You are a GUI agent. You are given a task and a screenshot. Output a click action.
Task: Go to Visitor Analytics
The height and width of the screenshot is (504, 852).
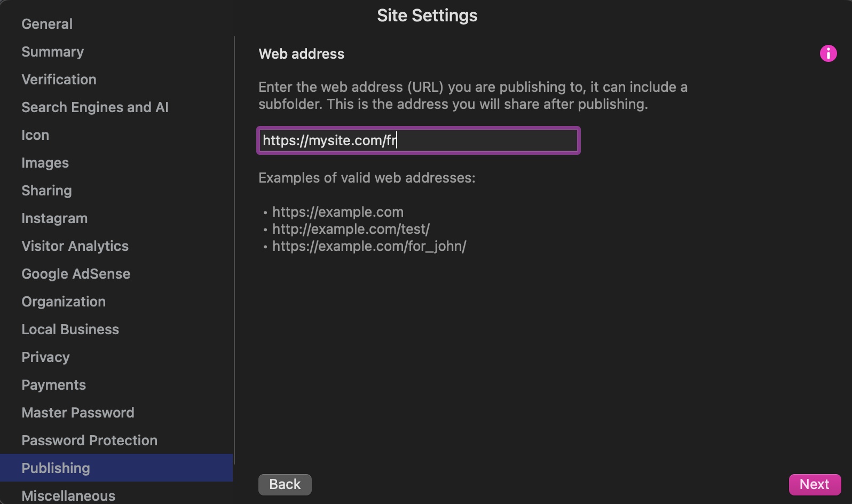75,246
